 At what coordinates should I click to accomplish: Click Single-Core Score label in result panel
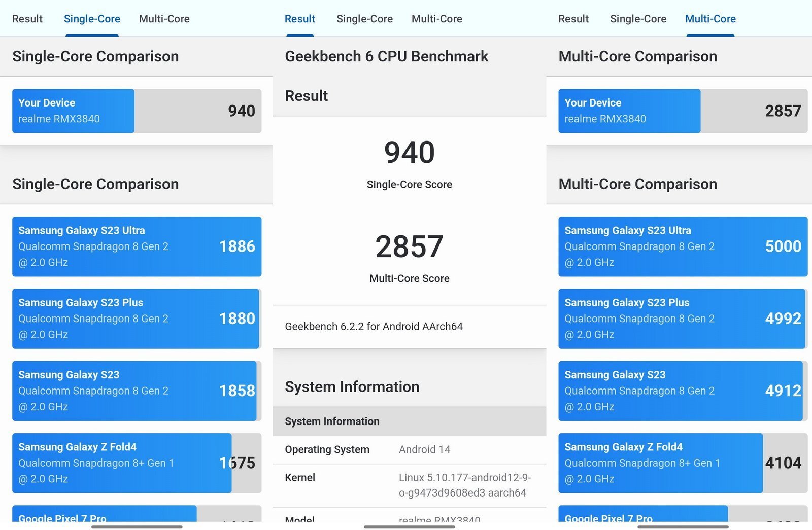[410, 185]
